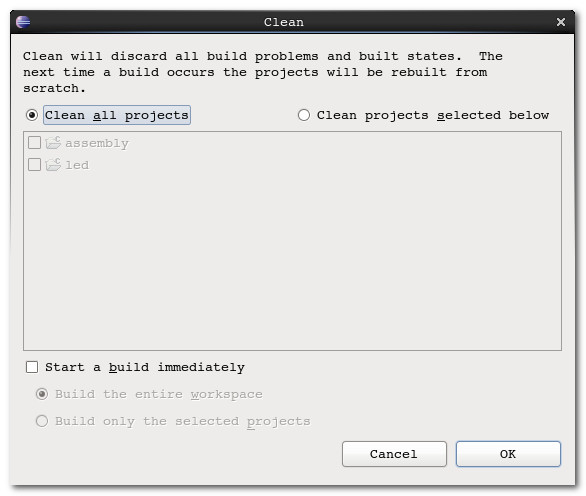Enable Start a build immediately checkbox
586x496 pixels.
(x=32, y=367)
